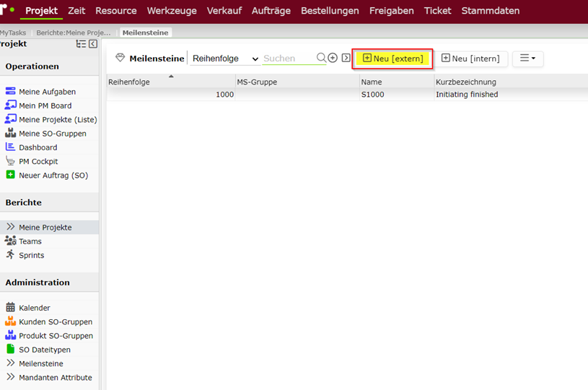
Task: Click the orange Kunden SO-Gruppen icon
Action: [x=11, y=321]
